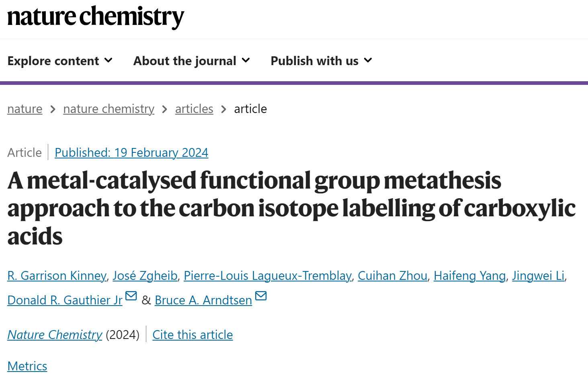The height and width of the screenshot is (384, 588).
Task: Click Cite this article
Action: point(193,335)
